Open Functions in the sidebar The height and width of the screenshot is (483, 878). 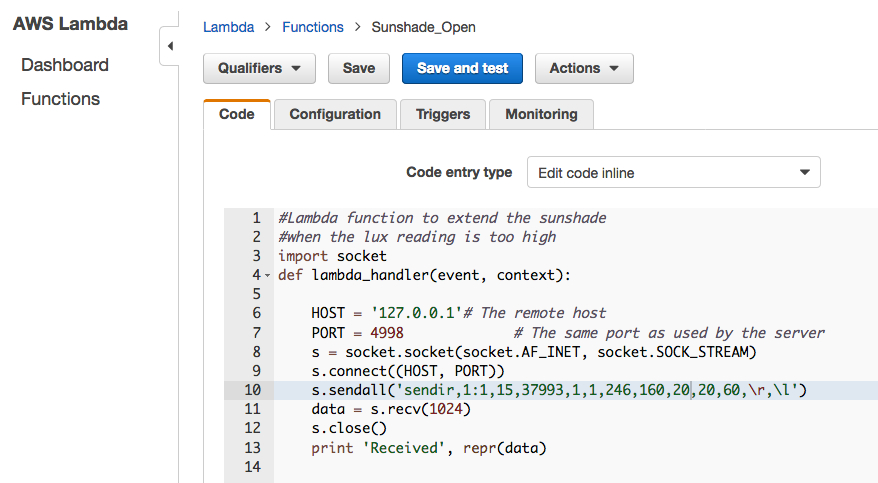60,99
